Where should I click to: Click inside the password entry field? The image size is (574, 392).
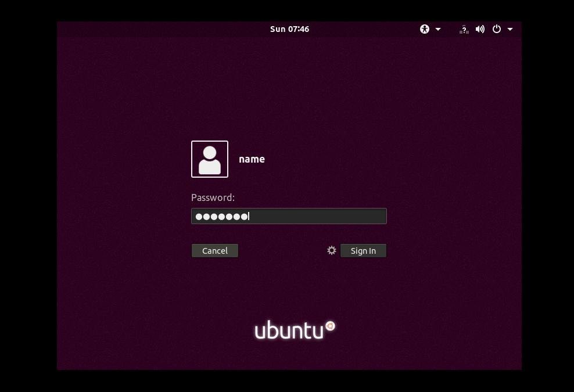(x=289, y=215)
